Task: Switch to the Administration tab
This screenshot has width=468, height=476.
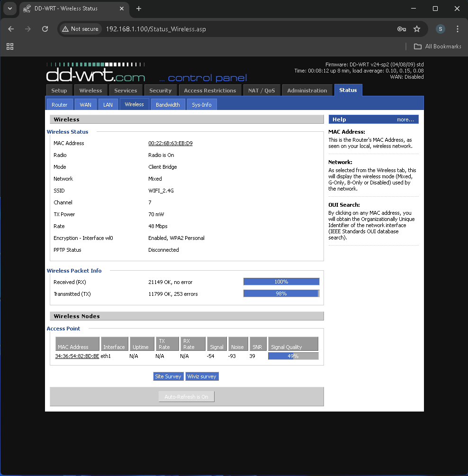Action: (307, 91)
